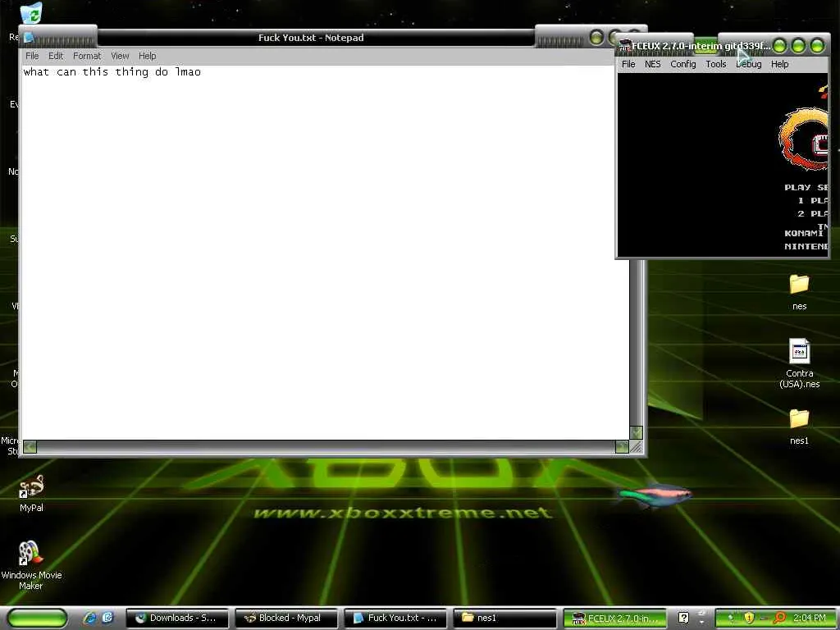Switch to nes1 folder taskbar button
Screen dimensions: 840x630
(x=505, y=618)
